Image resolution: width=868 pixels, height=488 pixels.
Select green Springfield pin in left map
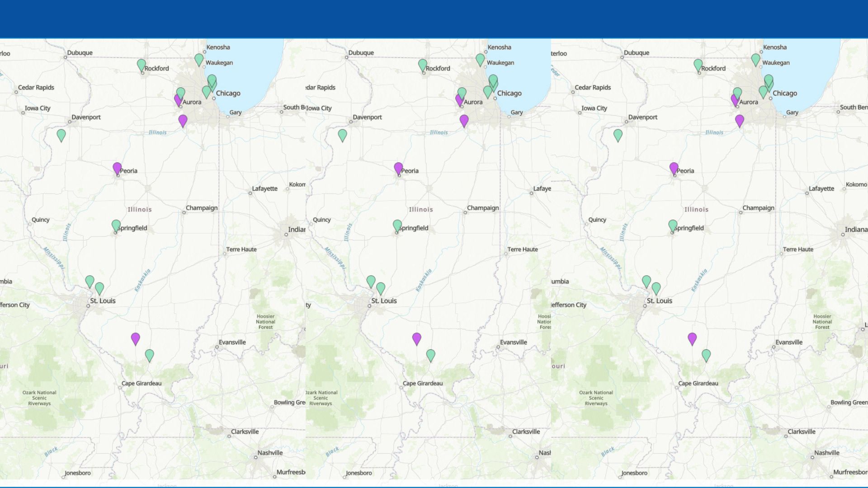116,225
